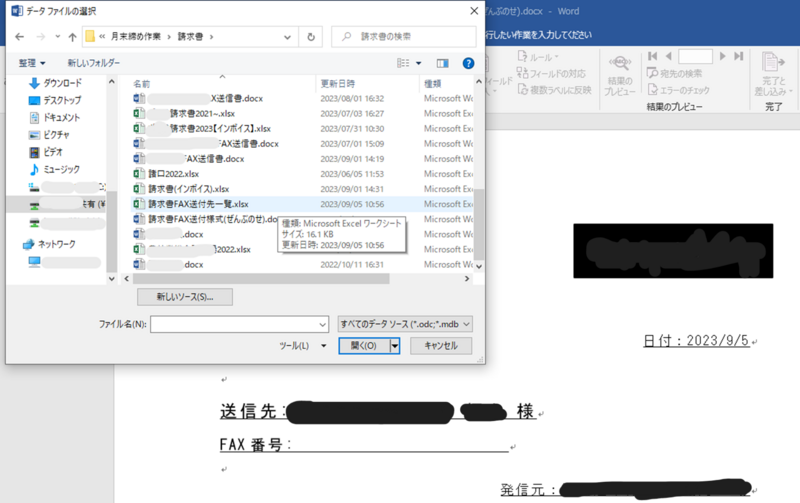
Task: Open the 開く button split arrow
Action: click(394, 345)
